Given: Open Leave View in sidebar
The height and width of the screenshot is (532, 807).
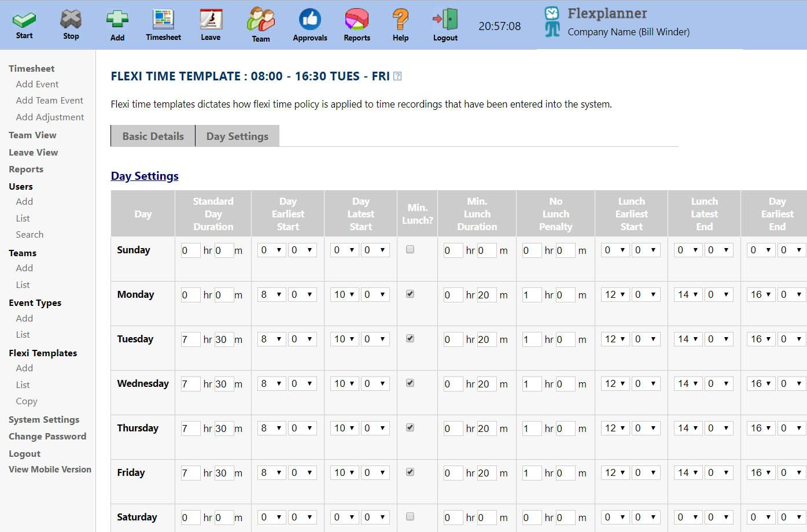Looking at the screenshot, I should coord(33,153).
